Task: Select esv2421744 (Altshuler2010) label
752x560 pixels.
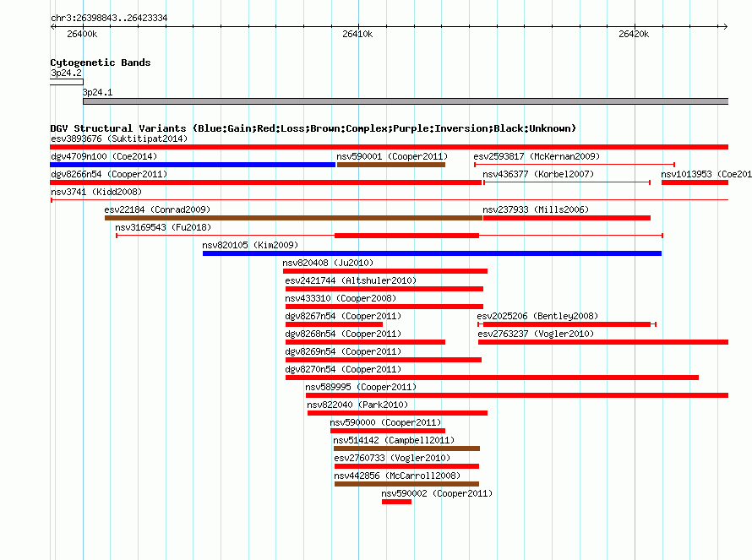Action: tap(351, 280)
